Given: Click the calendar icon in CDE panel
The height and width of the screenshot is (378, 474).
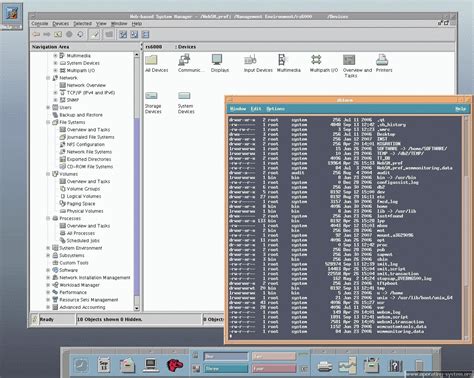Looking at the screenshot, I should click(x=104, y=365).
